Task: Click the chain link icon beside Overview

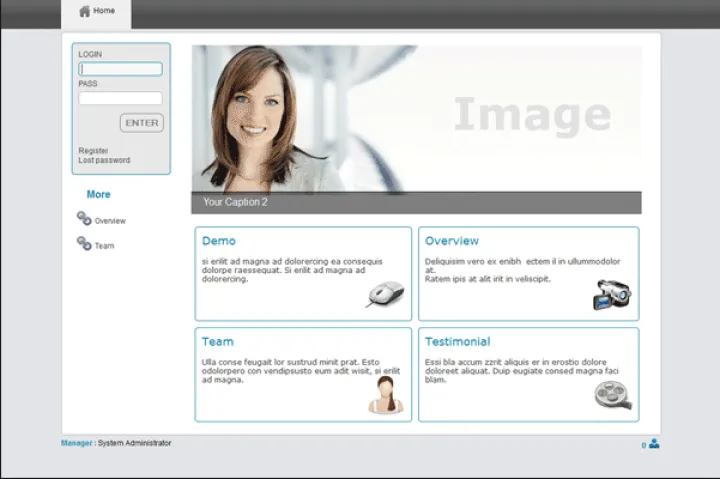Action: (84, 219)
